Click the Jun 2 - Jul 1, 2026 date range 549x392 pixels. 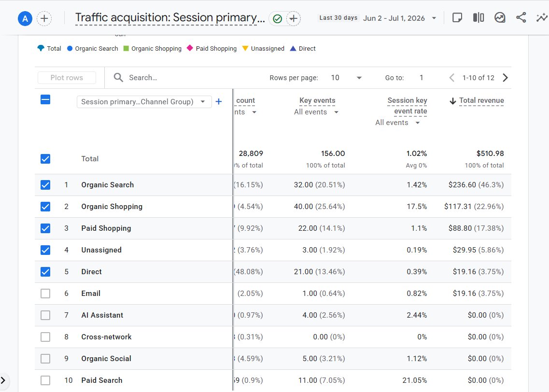[x=394, y=18]
